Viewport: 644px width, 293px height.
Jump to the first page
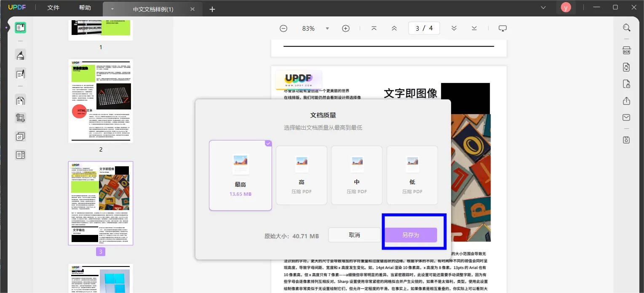point(374,28)
